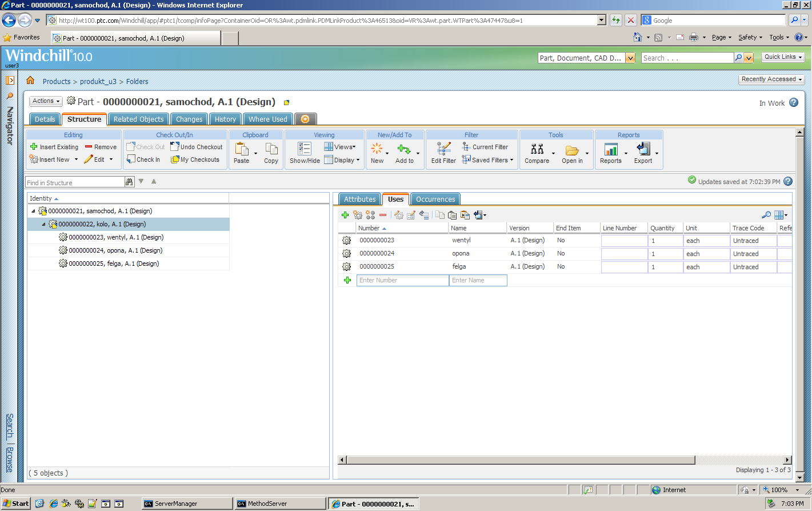Click the Paste clipboard icon
The image size is (812, 511).
242,150
